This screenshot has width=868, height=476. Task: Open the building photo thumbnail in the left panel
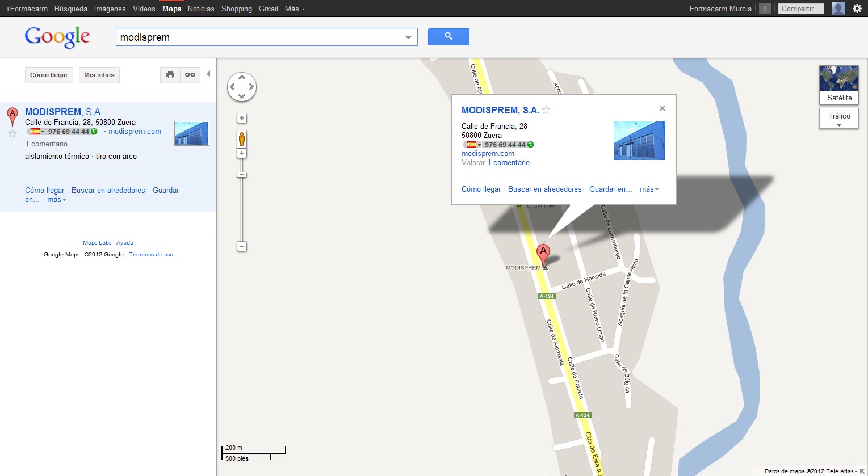click(x=192, y=133)
